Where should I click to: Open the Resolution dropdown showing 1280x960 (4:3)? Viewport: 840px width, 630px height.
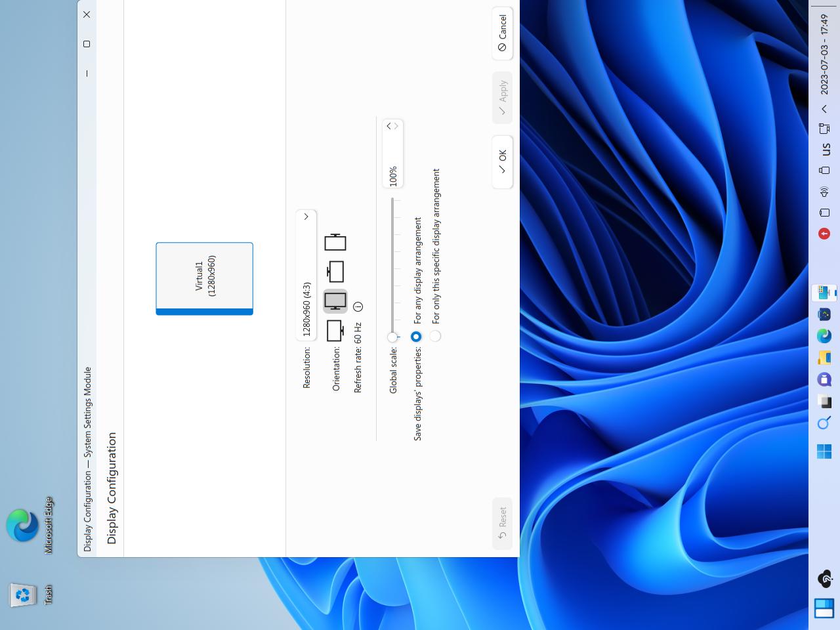[x=306, y=275]
